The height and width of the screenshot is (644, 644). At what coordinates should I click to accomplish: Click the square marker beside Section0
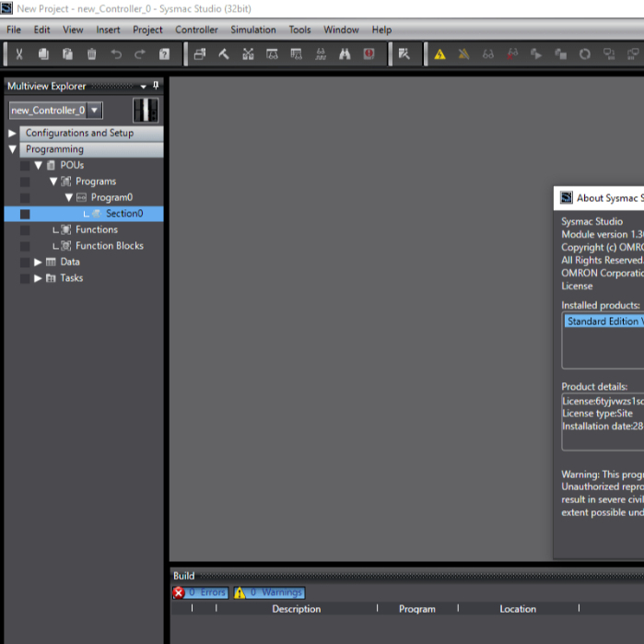(x=25, y=214)
